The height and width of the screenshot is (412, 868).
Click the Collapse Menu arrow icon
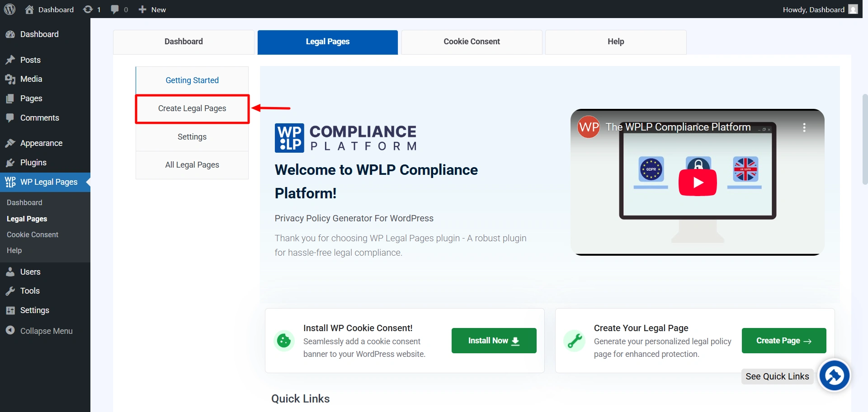tap(10, 331)
